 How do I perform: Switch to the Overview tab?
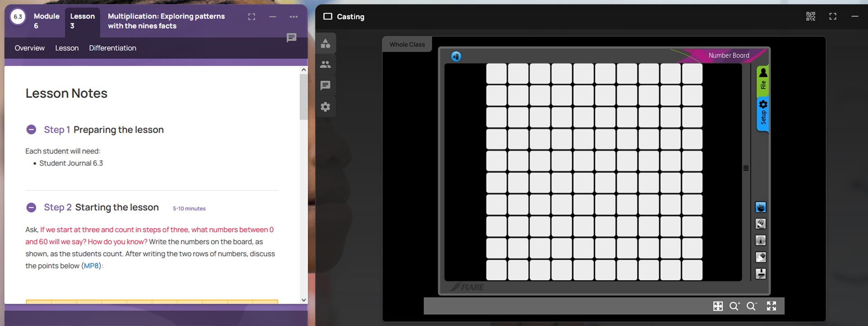29,48
